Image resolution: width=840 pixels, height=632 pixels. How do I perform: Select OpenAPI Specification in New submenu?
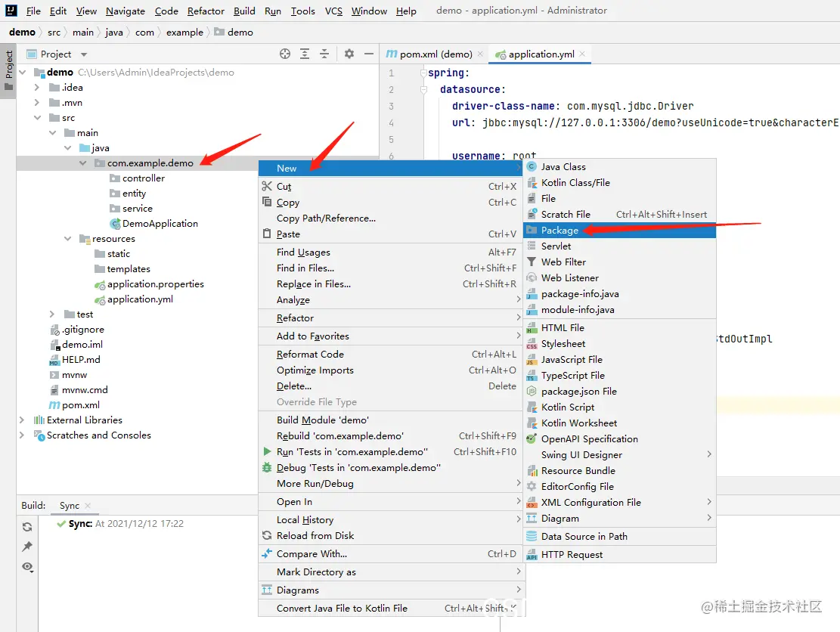(x=619, y=438)
